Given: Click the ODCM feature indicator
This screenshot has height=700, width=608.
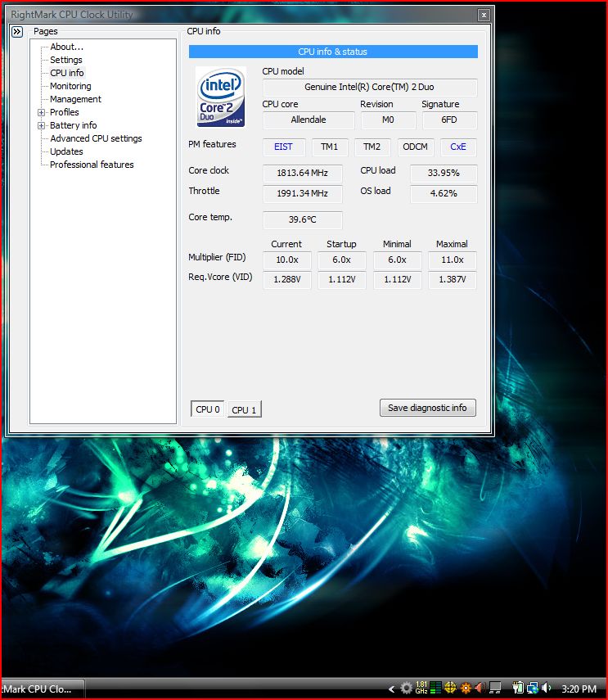Looking at the screenshot, I should click(416, 147).
